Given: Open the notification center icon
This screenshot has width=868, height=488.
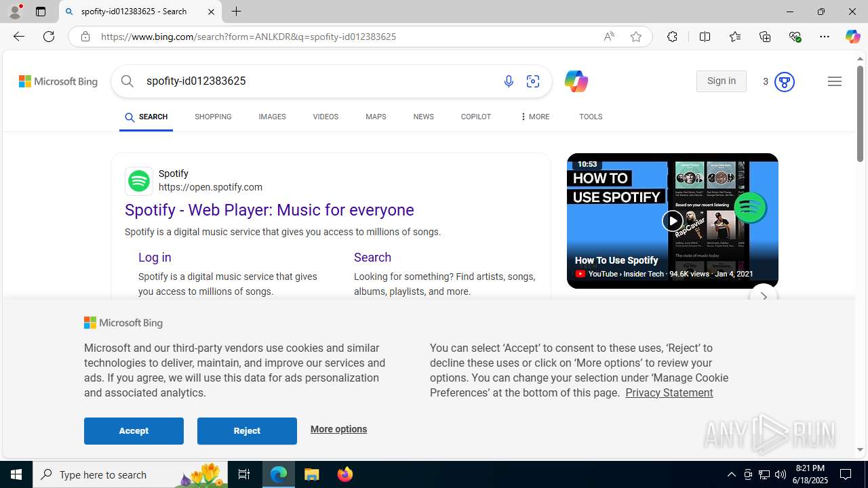Looking at the screenshot, I should (x=846, y=474).
